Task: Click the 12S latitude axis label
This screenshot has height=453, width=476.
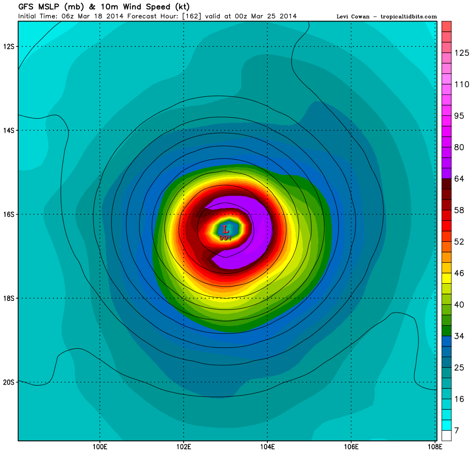Action: pos(9,47)
